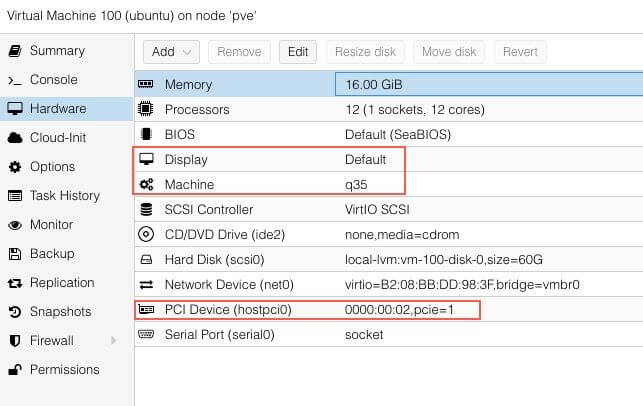The width and height of the screenshot is (643, 406).
Task: Click the CD/DVD Drive disc icon
Action: click(146, 235)
